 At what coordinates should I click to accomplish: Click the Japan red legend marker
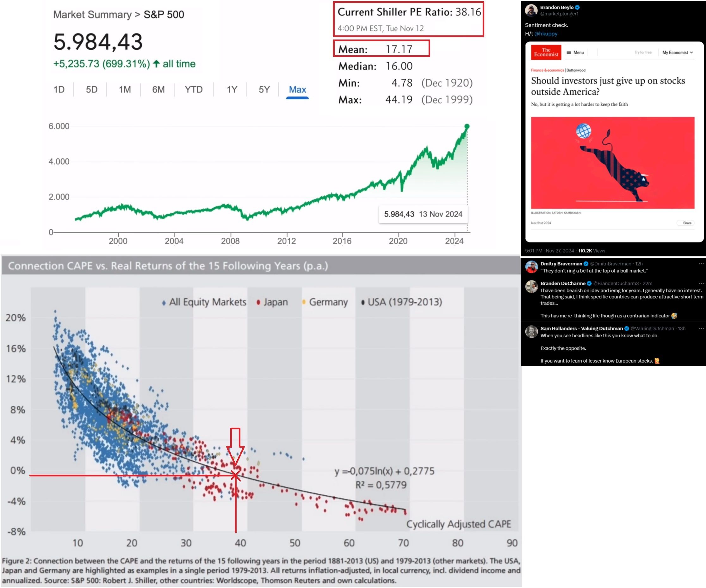point(258,302)
